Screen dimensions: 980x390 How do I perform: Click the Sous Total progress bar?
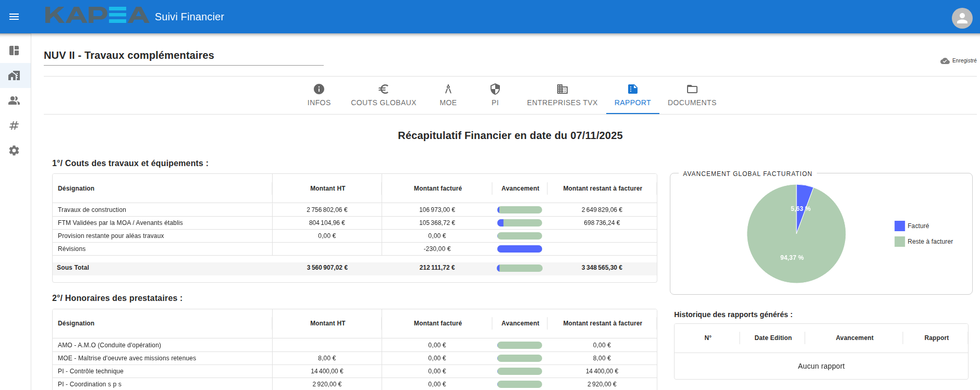pos(520,268)
